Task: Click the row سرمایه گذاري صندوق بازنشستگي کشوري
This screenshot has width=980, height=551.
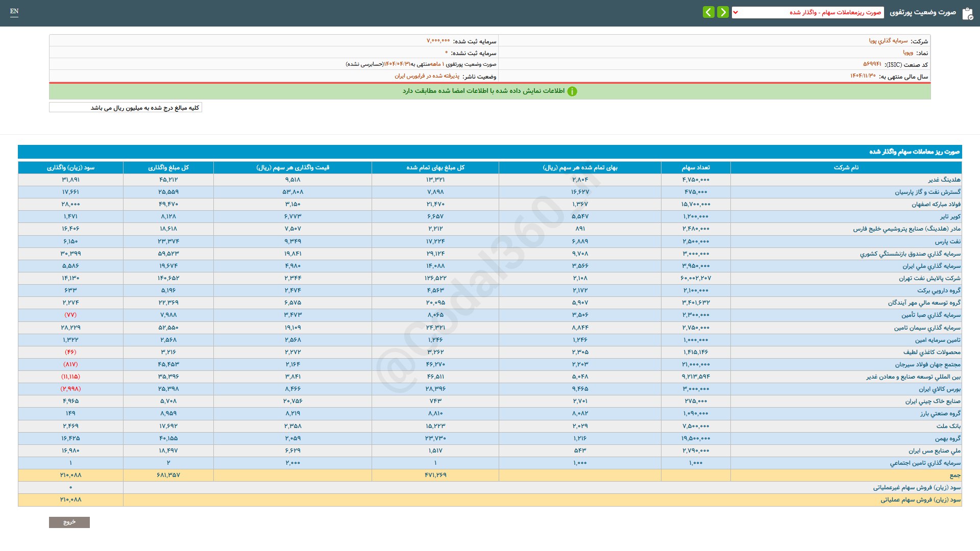Action: tap(910, 254)
